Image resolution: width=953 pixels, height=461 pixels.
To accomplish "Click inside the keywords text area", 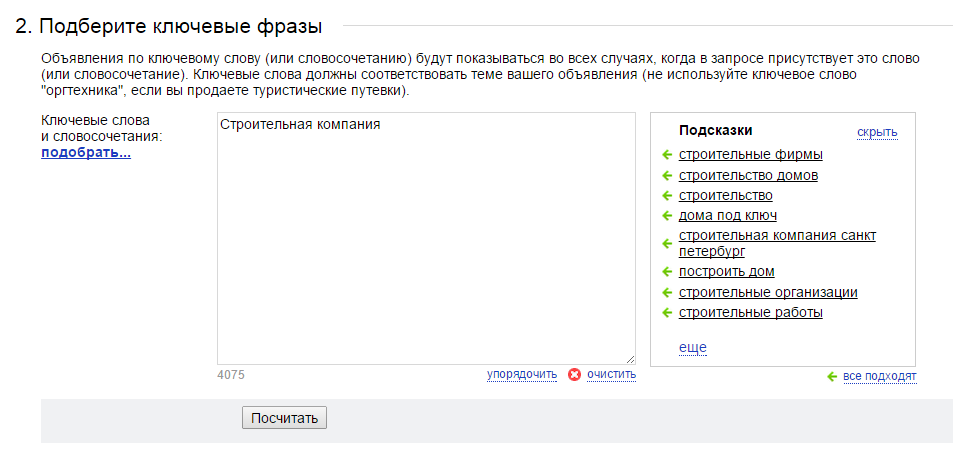I will pos(426,238).
